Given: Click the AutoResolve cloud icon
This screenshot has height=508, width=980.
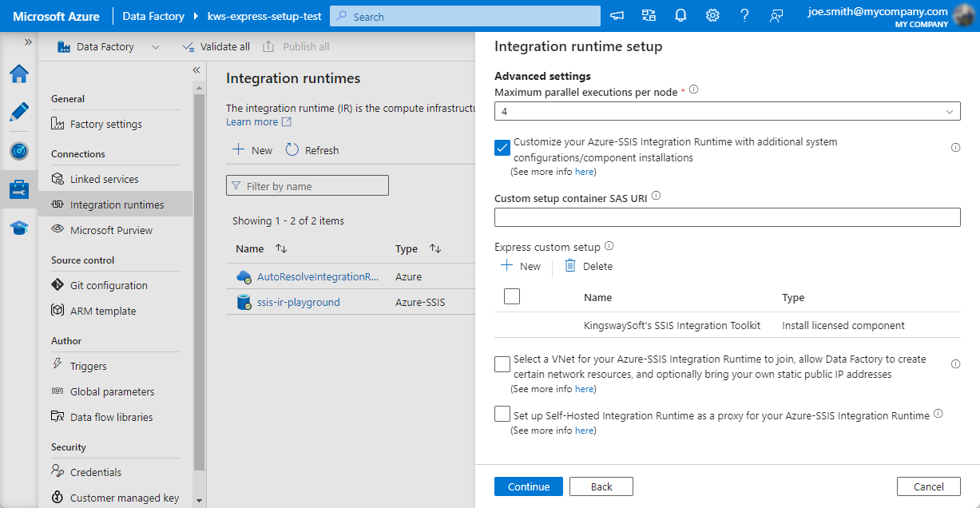Looking at the screenshot, I should [244, 276].
